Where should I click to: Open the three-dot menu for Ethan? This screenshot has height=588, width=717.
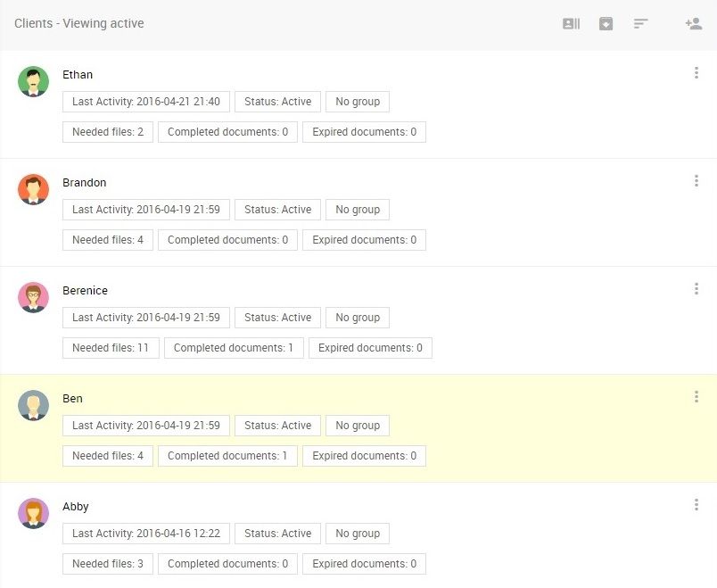pyautogui.click(x=696, y=73)
